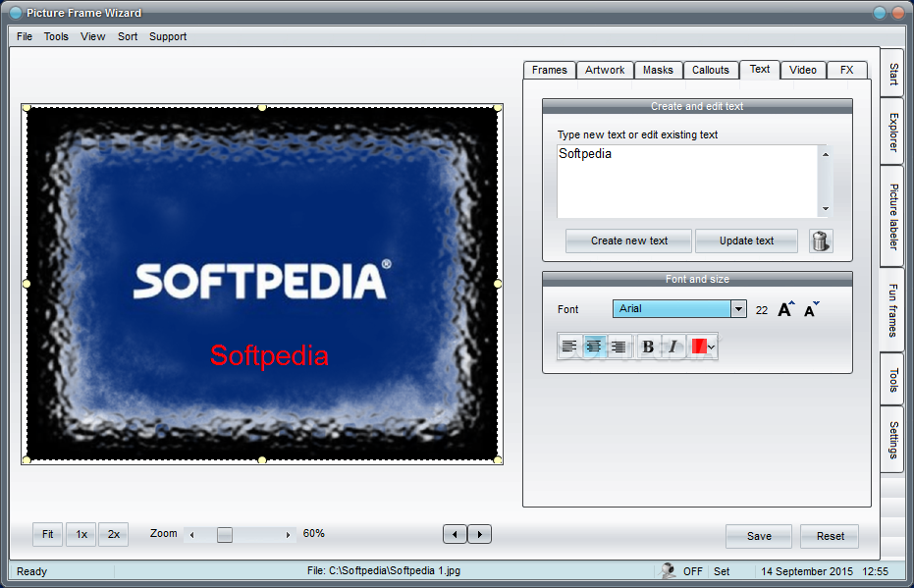
Task: Reset the picture edits
Action: [830, 536]
